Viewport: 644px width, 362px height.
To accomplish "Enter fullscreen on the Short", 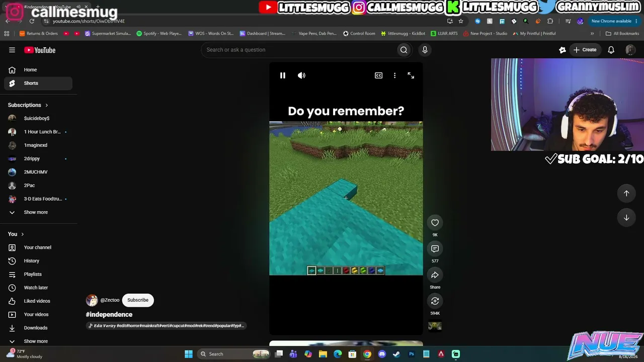I will [411, 75].
